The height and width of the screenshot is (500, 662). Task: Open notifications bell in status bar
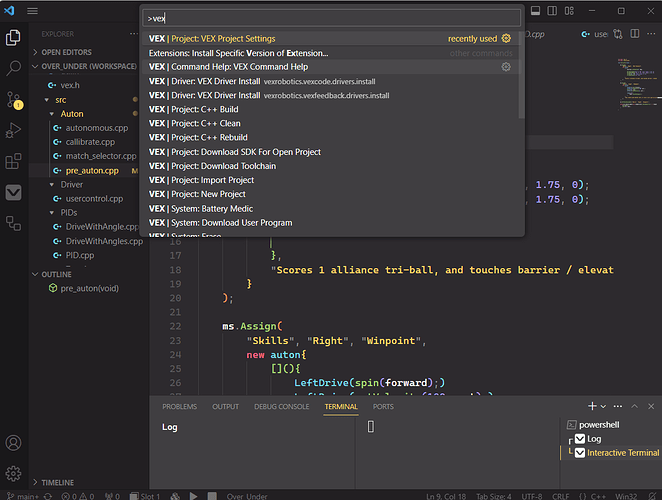653,496
